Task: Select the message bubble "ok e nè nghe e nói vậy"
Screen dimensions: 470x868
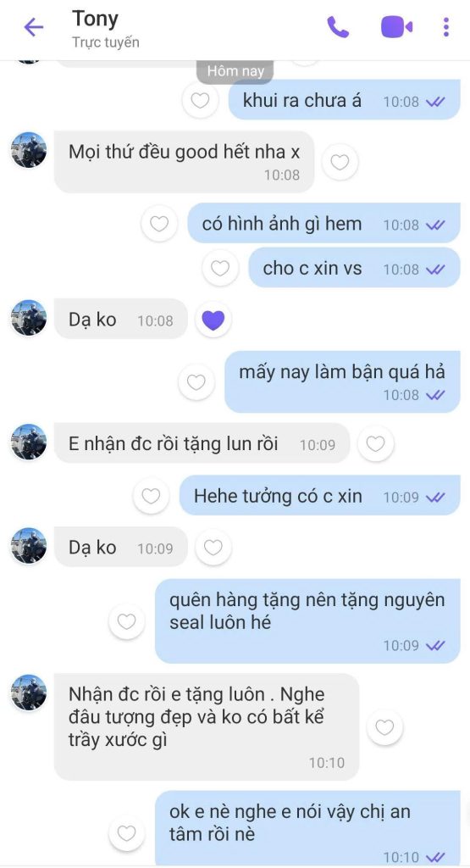Action: [307, 827]
